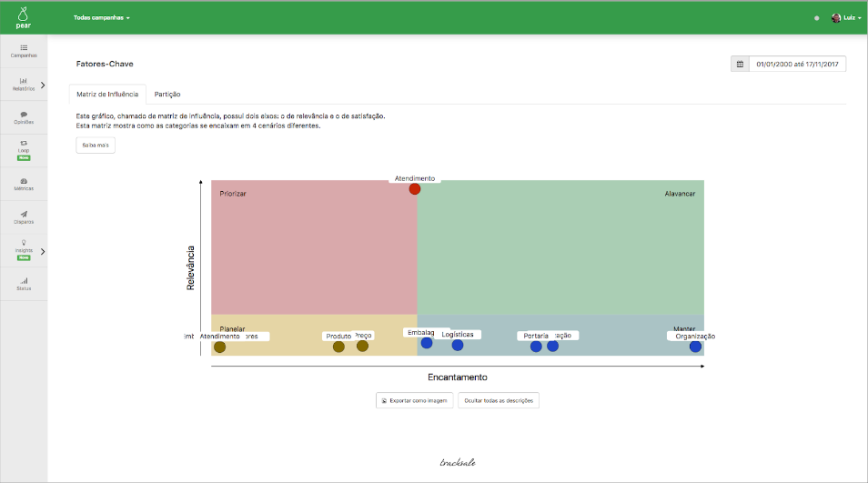The height and width of the screenshot is (483, 868).
Task: Open the Todas campanhas dropdown
Action: point(102,17)
